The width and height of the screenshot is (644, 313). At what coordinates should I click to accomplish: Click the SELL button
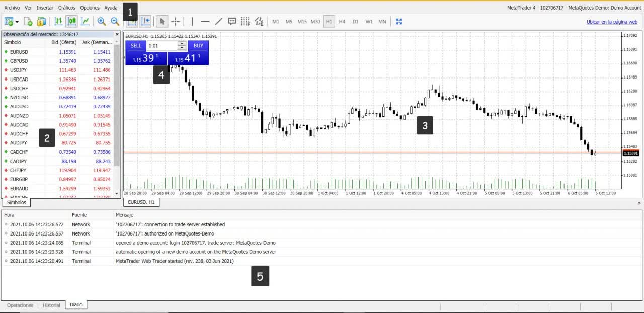click(136, 45)
